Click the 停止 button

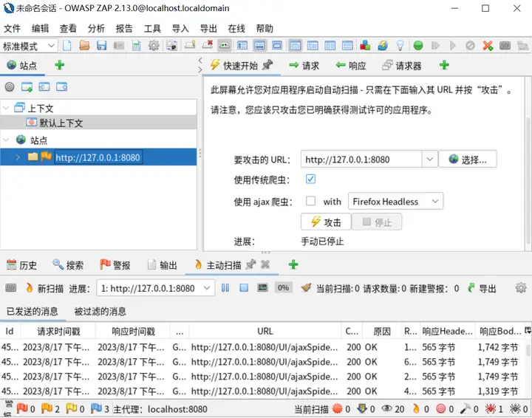(377, 222)
